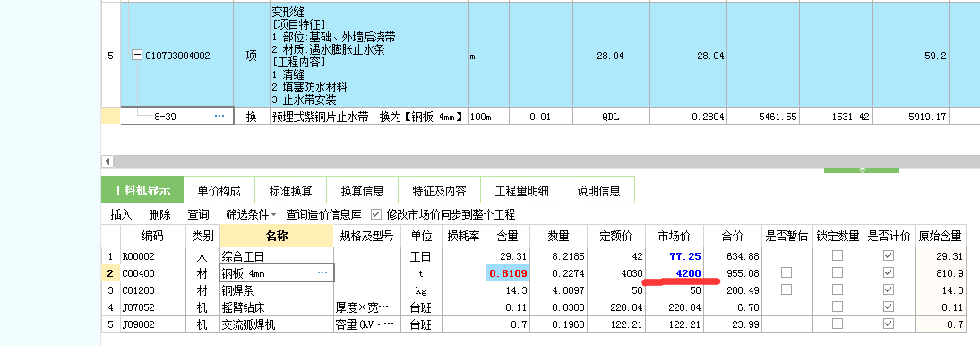Click the 市场价 column header
Screen dimensions: 980x346
675,236
